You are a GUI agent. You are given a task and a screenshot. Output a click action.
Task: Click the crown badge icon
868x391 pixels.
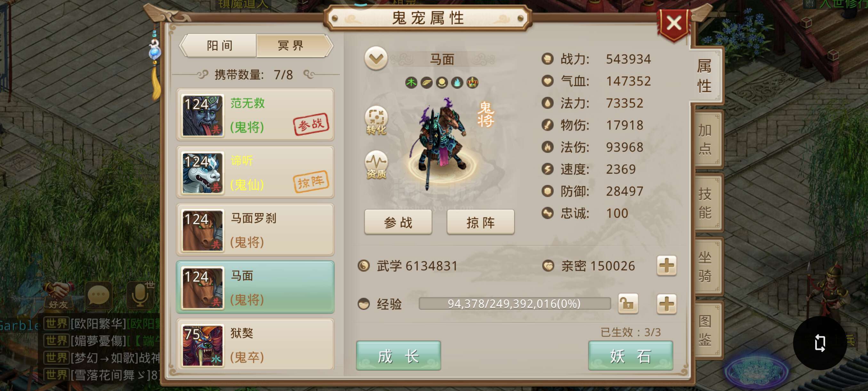[x=472, y=83]
